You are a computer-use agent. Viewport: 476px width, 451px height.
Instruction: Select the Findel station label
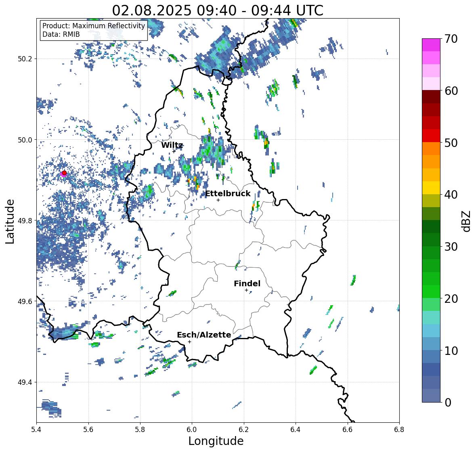tap(247, 283)
